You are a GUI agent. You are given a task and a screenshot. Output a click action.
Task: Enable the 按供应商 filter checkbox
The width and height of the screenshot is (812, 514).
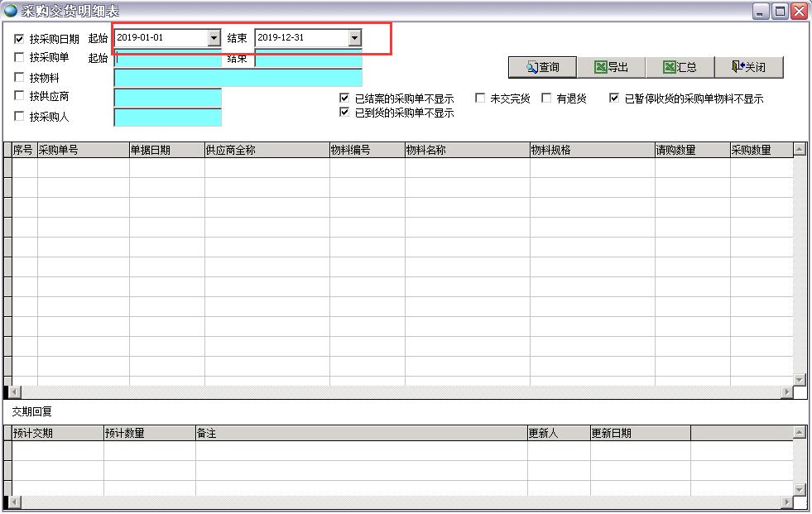[x=19, y=97]
